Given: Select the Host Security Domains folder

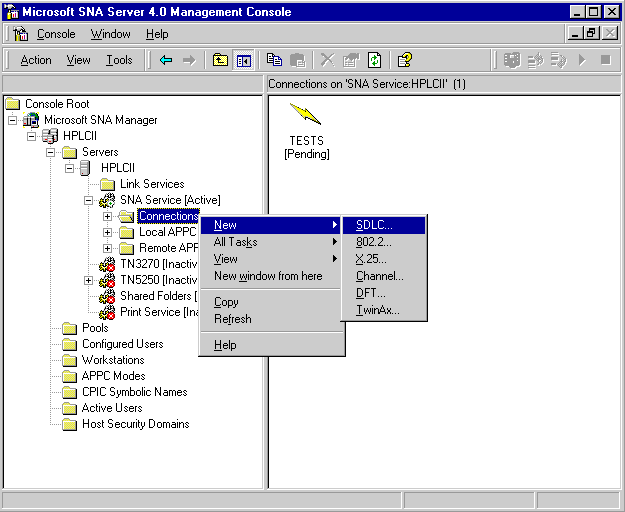Looking at the screenshot, I should click(x=135, y=424).
